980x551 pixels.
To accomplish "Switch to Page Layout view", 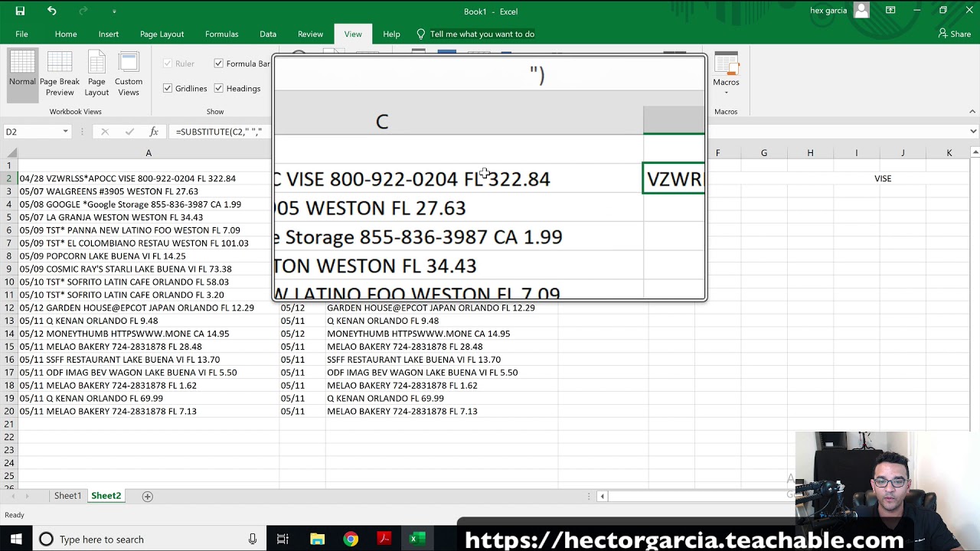I will [96, 75].
